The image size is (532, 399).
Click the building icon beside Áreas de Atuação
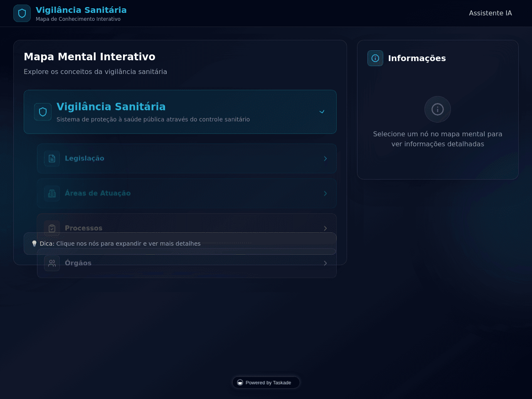(52, 193)
